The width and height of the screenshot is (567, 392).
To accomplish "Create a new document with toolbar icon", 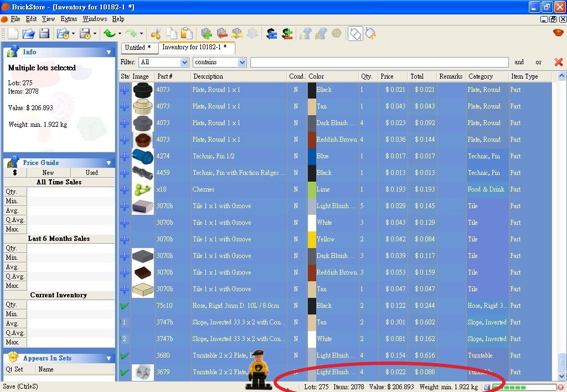I will click(x=13, y=34).
